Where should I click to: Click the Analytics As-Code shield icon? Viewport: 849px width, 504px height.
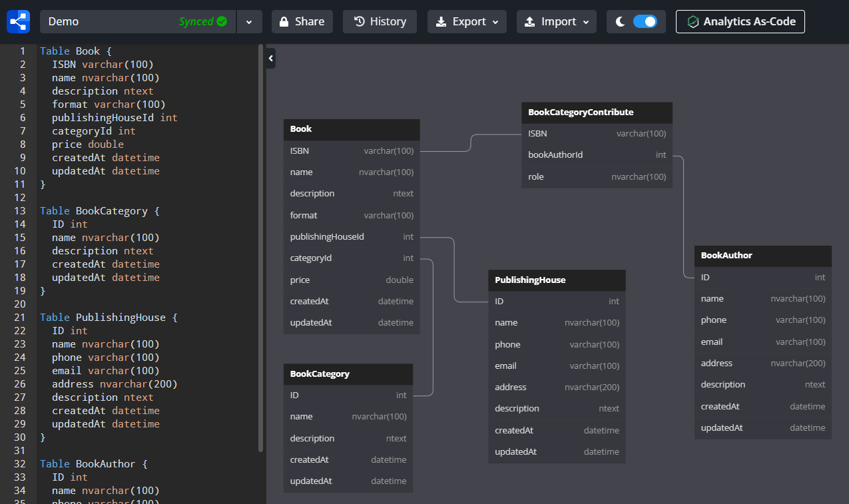(x=693, y=21)
